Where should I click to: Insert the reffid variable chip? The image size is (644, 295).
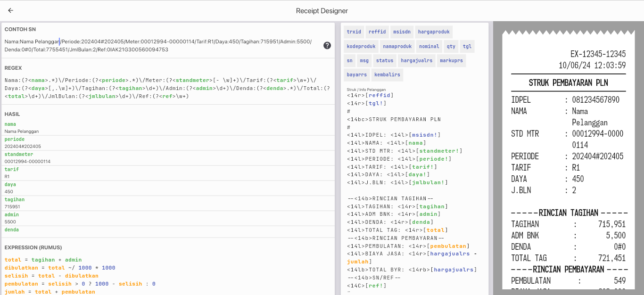[x=377, y=32]
